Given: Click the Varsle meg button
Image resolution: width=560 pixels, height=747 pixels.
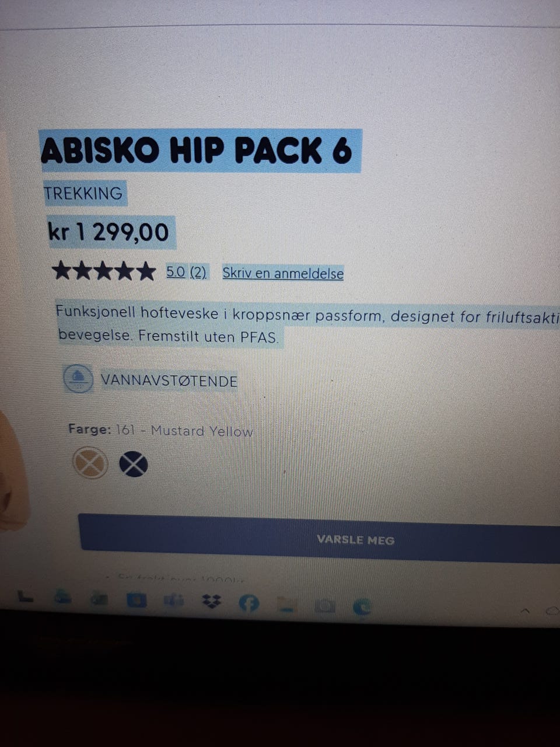Looking at the screenshot, I should [x=320, y=538].
